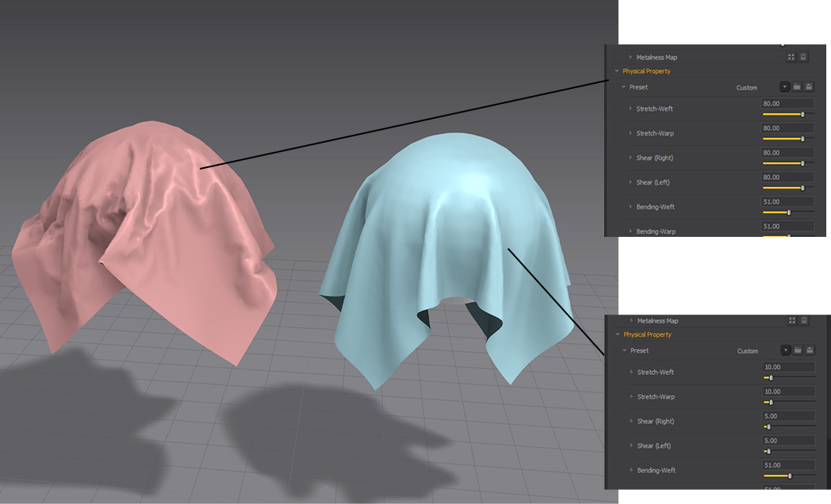Delete Metalness Map via trash icon, blue cloth's panel
831x504 pixels.
coord(803,321)
